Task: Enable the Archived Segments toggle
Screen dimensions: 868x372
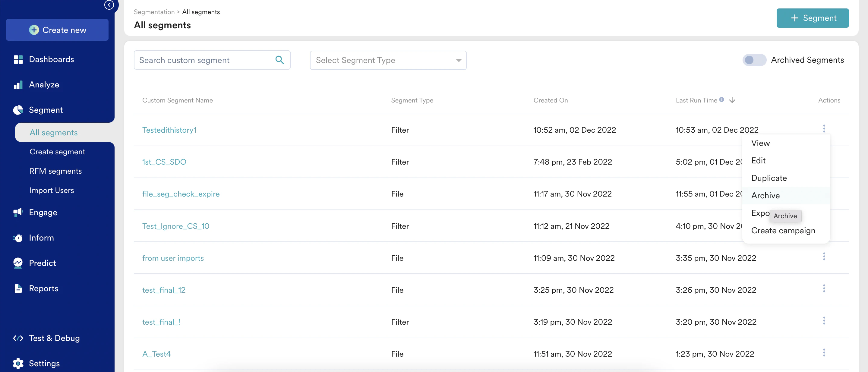Action: tap(754, 60)
